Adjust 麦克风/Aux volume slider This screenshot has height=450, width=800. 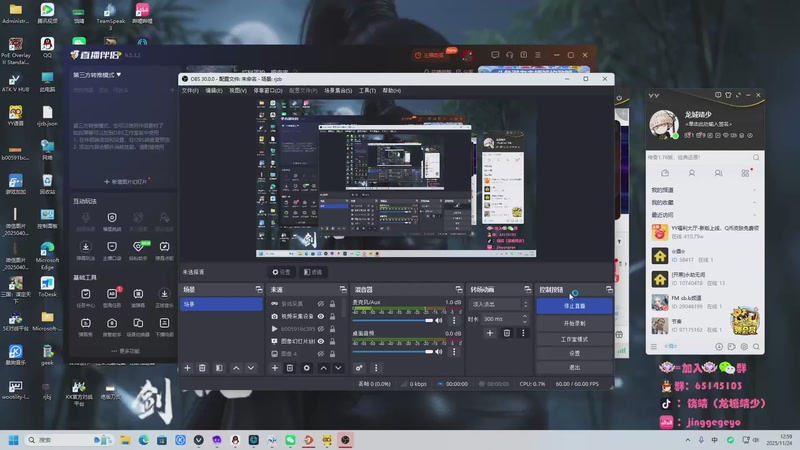(x=393, y=320)
